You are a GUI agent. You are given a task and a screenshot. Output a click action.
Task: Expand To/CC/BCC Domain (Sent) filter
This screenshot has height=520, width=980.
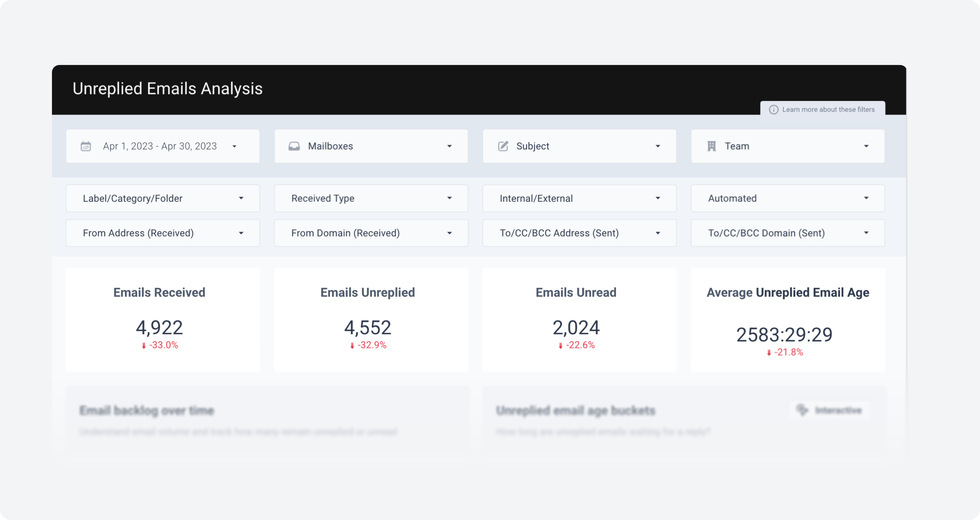866,233
